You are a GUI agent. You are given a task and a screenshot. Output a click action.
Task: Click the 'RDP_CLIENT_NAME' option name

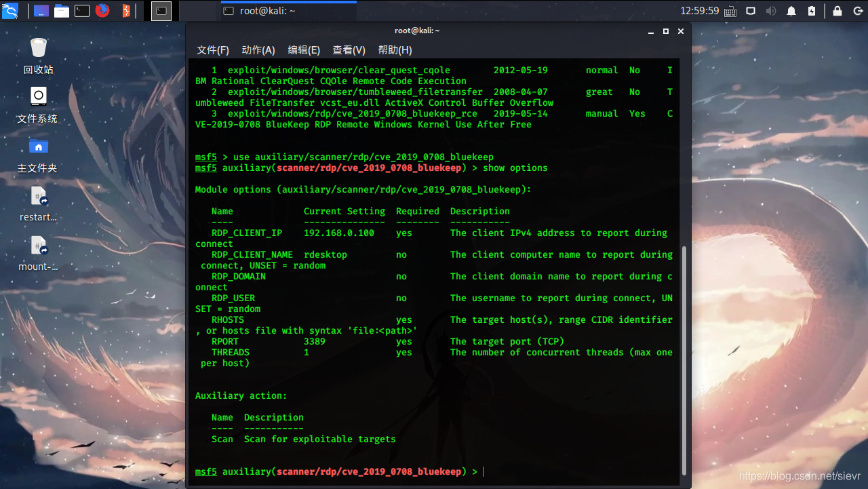(x=252, y=255)
